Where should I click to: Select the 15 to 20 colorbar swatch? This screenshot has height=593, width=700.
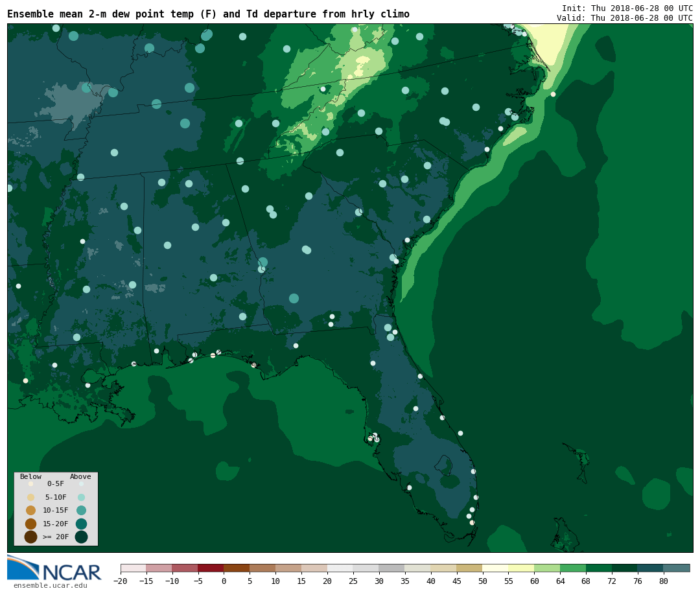pos(315,568)
